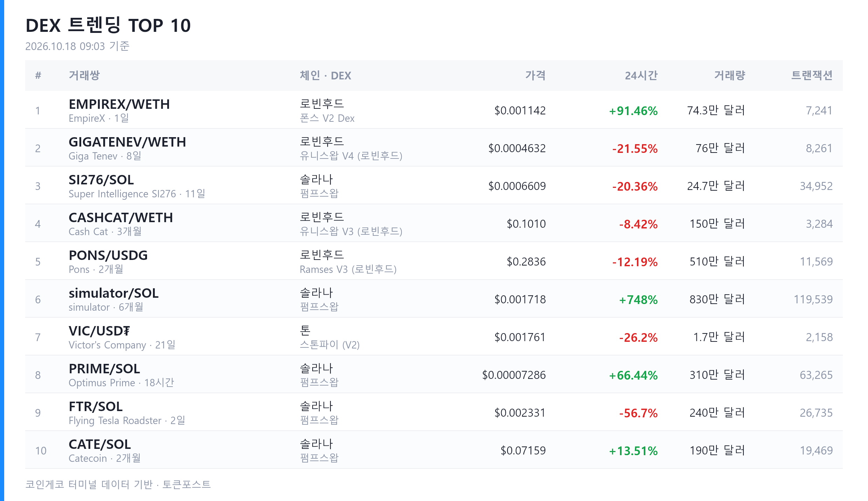The height and width of the screenshot is (501, 868).
Task: Select the CASHCAT/WETH pair name
Action: click(121, 218)
